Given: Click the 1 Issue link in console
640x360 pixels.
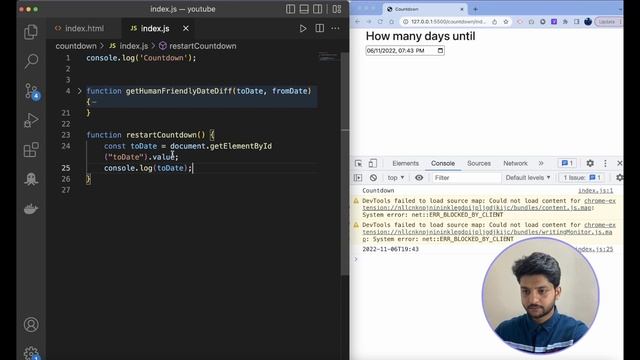Looking at the screenshot, I should pos(582,178).
